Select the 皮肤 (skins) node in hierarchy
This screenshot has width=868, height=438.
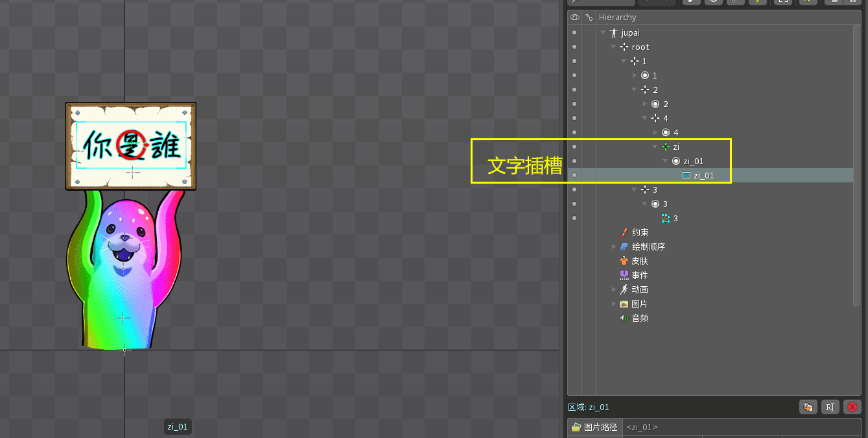(639, 261)
